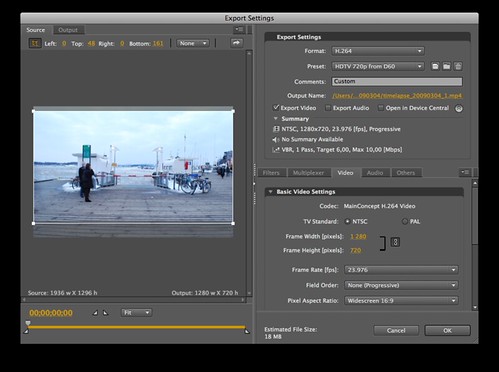Click the video summary filmstrip icon

pyautogui.click(x=276, y=129)
